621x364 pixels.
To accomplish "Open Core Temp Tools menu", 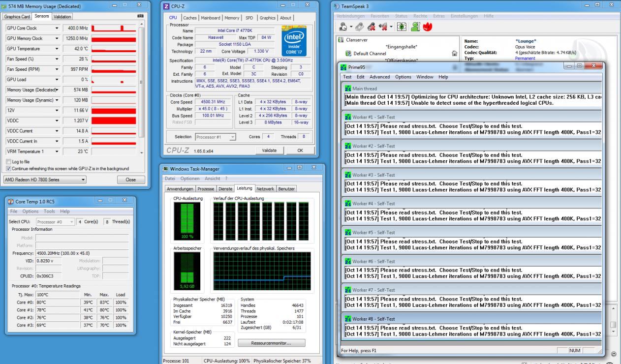I will [49, 211].
